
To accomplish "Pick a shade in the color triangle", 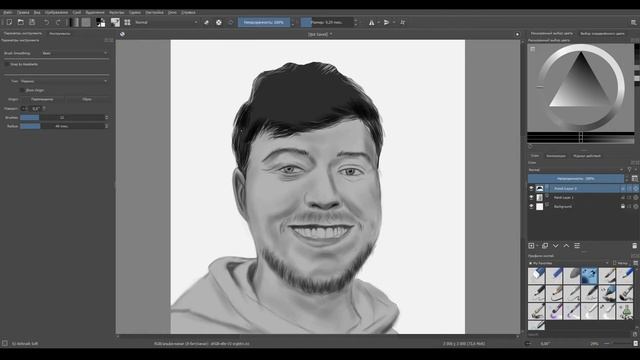I will click(x=580, y=87).
